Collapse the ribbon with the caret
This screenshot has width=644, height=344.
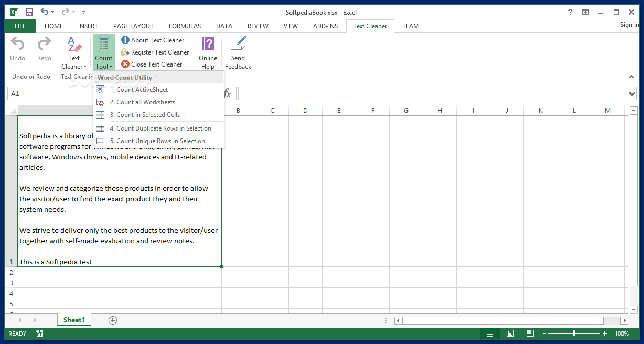tap(632, 77)
